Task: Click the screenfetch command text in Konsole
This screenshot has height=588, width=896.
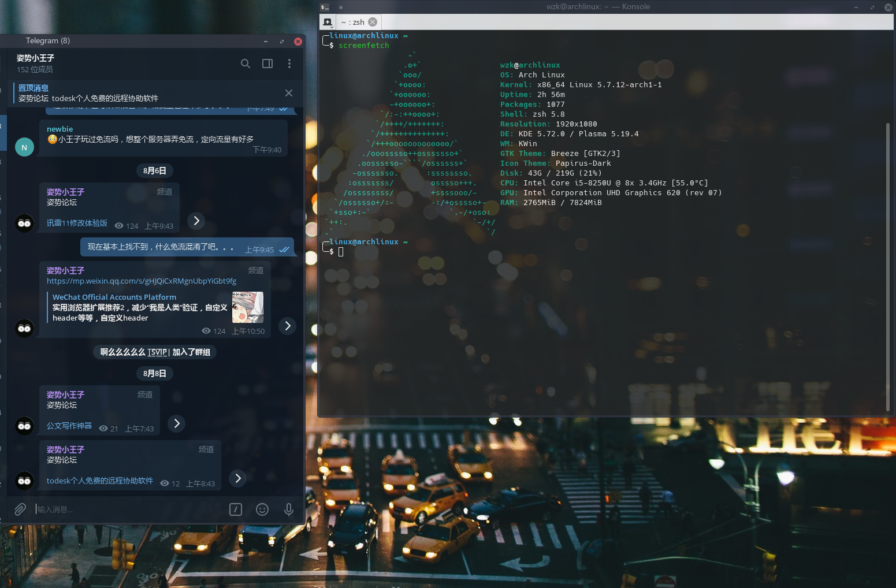Action: click(364, 45)
